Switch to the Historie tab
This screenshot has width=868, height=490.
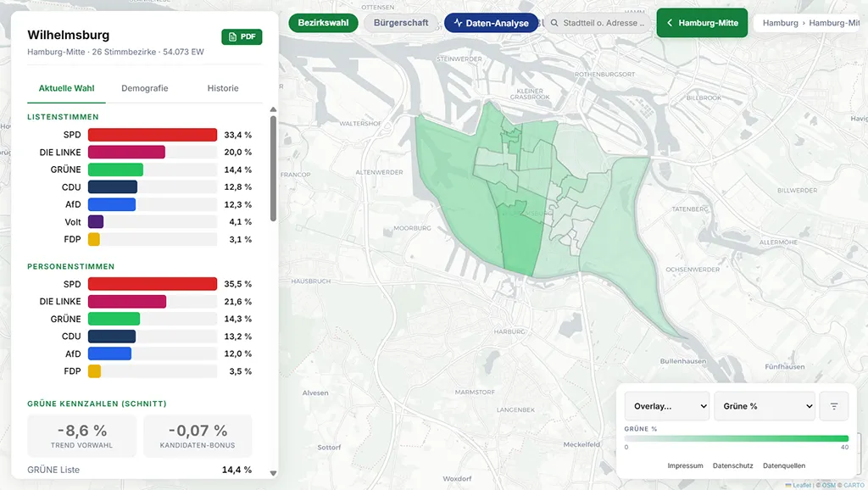pos(223,88)
